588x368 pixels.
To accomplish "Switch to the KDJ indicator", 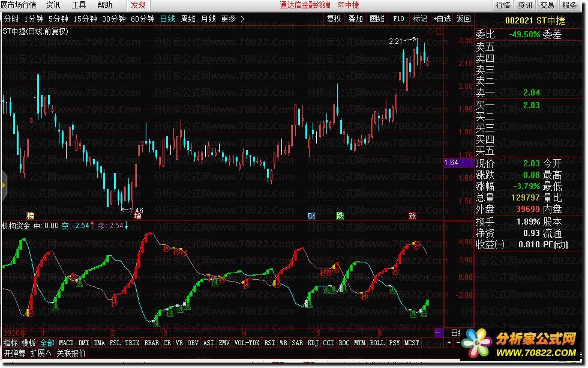I will point(313,343).
